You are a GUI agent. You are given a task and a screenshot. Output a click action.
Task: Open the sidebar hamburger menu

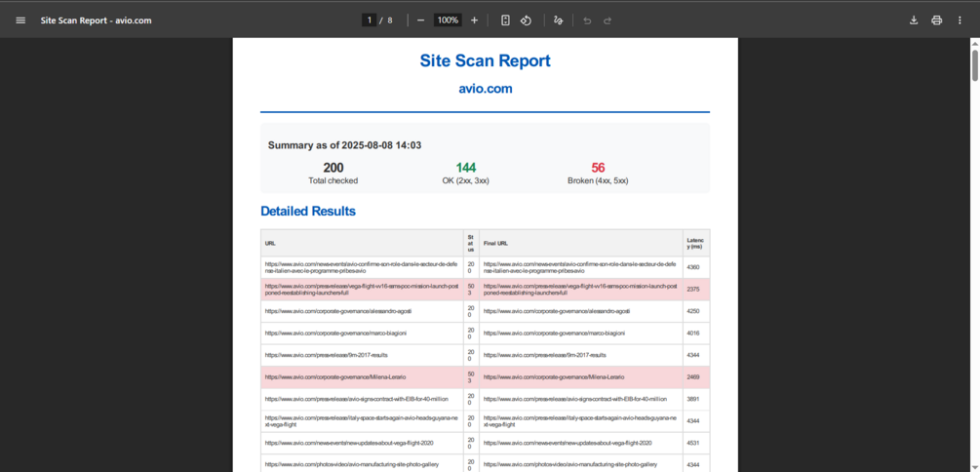(x=20, y=20)
